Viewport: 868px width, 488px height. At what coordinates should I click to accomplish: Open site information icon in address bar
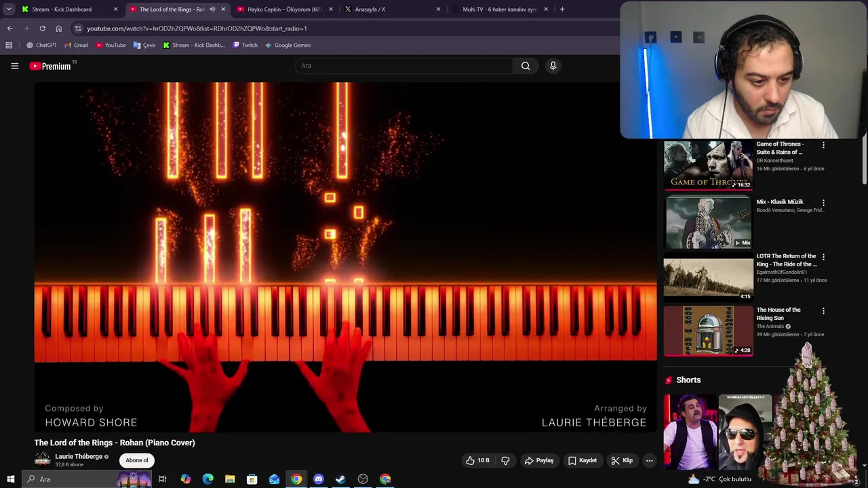[x=78, y=28]
